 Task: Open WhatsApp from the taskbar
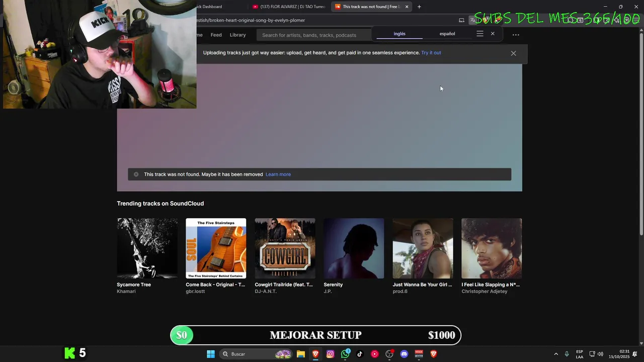point(345,354)
